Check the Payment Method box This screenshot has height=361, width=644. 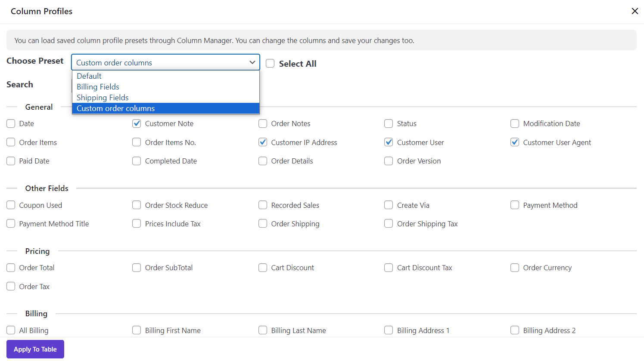[515, 205]
